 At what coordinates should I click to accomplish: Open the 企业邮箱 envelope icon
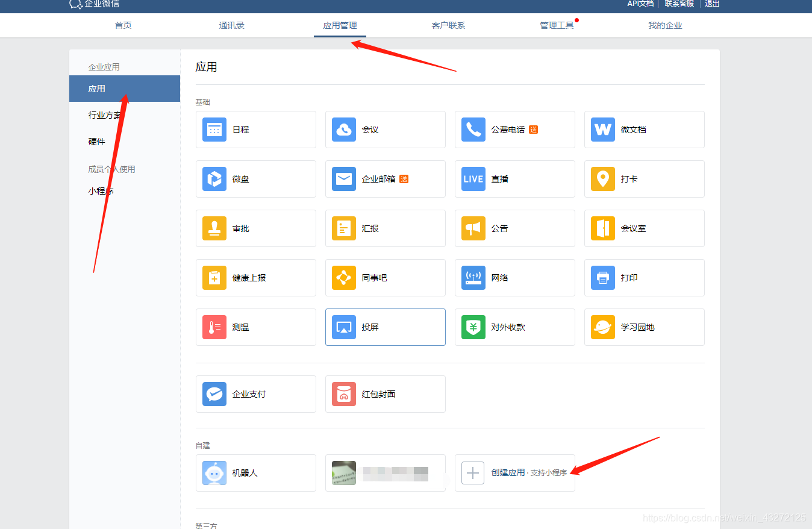tap(344, 179)
